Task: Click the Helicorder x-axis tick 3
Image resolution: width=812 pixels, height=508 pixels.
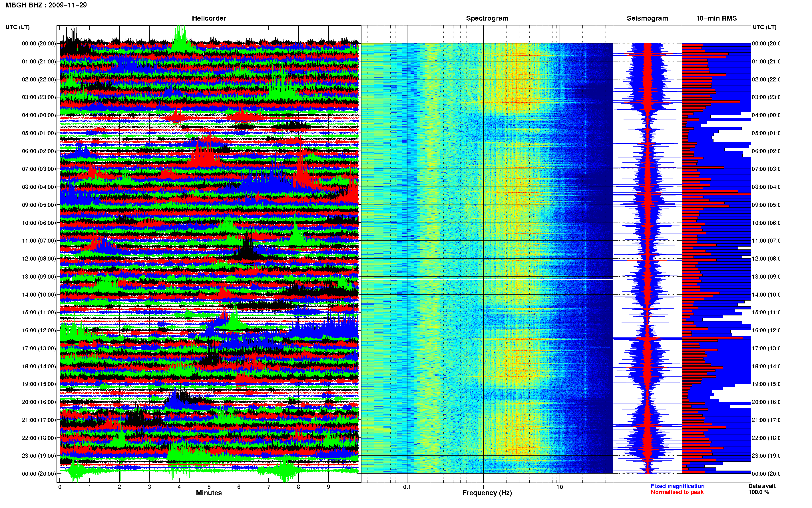Action: (149, 487)
